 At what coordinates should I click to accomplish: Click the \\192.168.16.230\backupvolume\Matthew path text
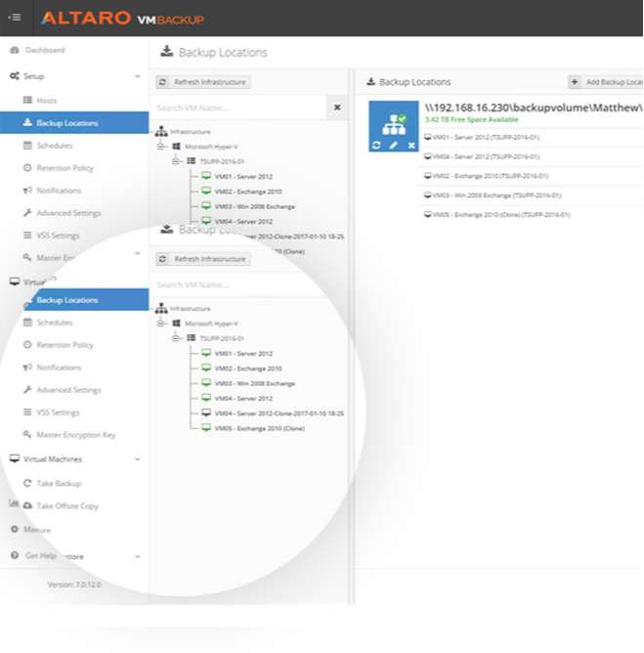[534, 108]
